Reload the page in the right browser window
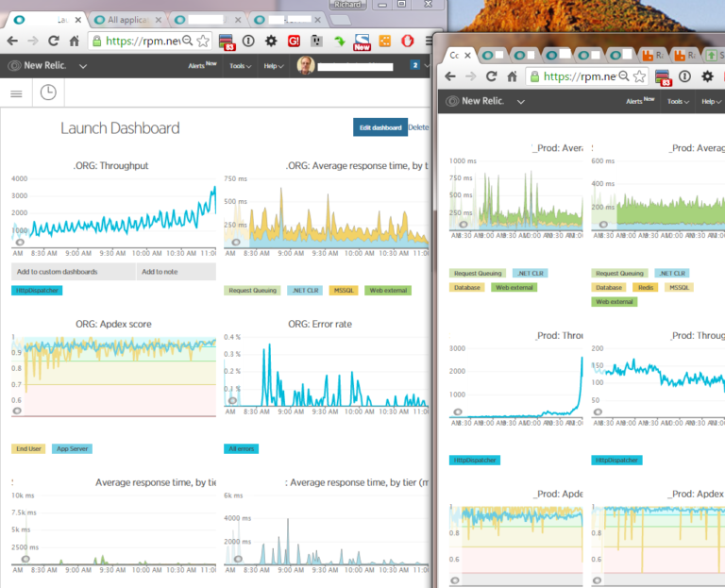The height and width of the screenshot is (588, 725). [x=491, y=76]
